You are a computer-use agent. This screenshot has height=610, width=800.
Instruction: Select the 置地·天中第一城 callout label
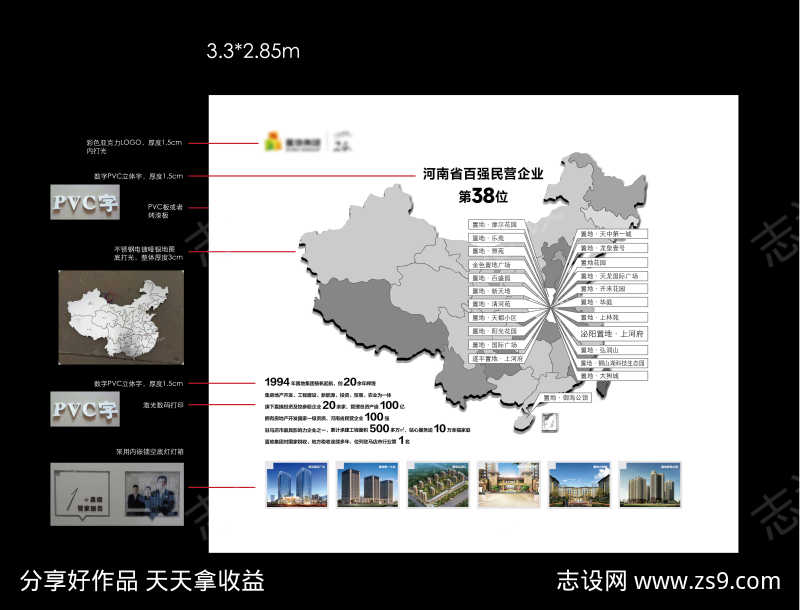tap(606, 234)
